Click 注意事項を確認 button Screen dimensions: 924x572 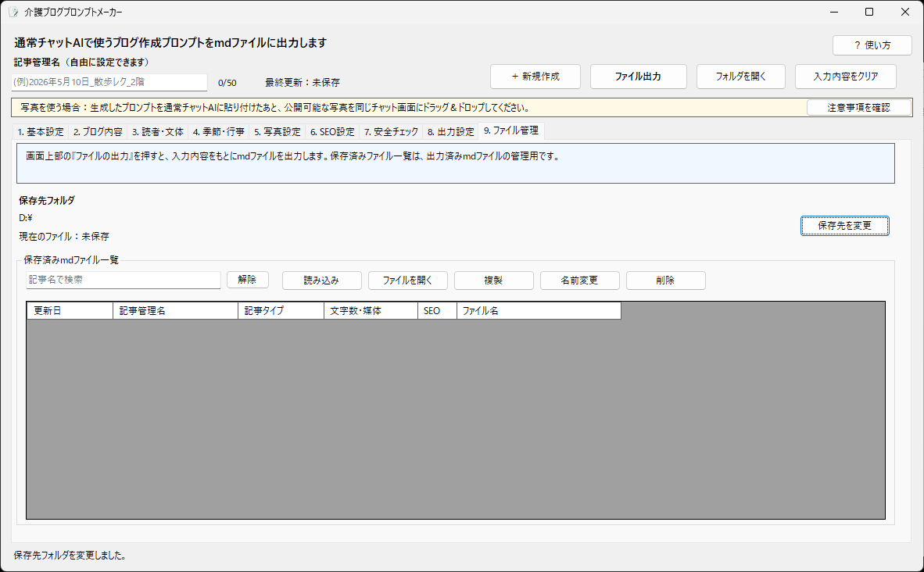pyautogui.click(x=858, y=108)
